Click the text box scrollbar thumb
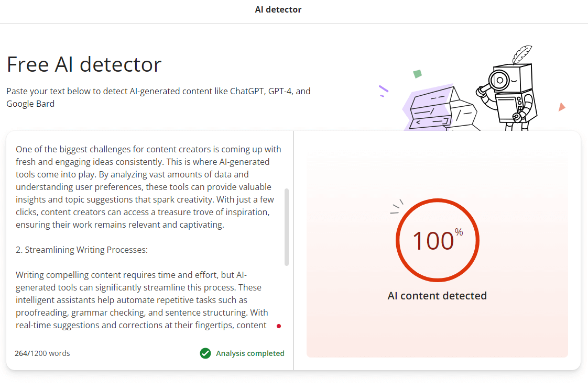588x391 pixels. [x=286, y=227]
